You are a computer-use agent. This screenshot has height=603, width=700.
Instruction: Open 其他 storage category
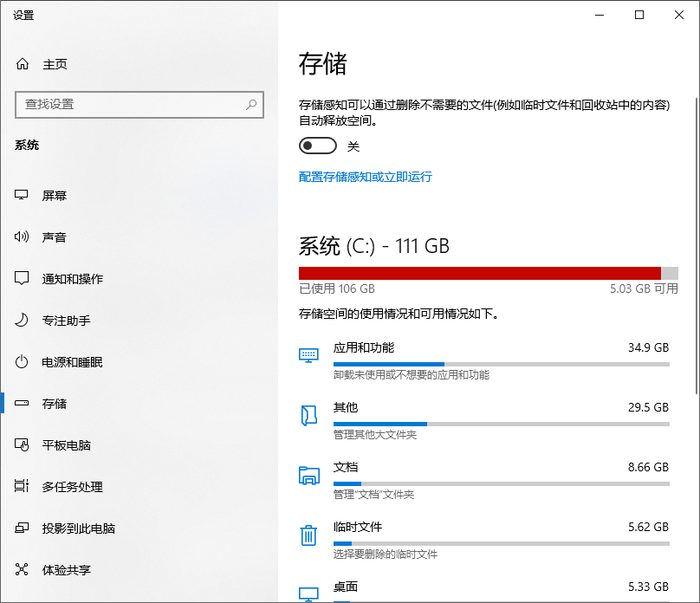pos(484,420)
